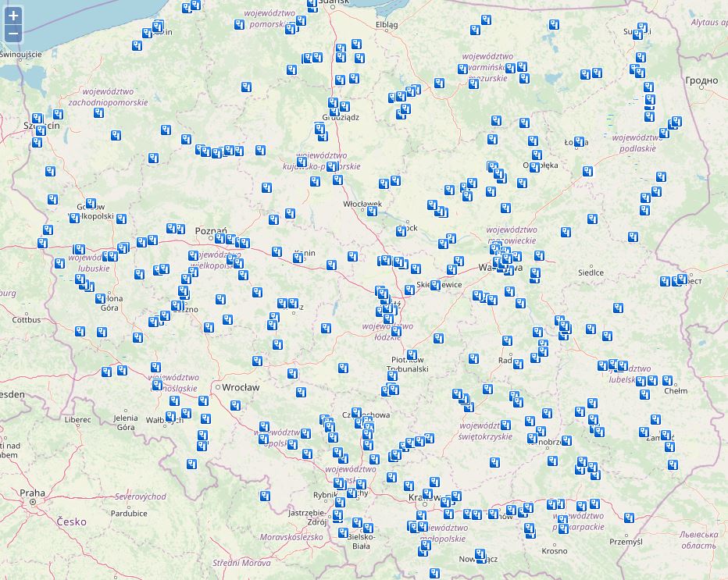This screenshot has height=580, width=728.
Task: Select the camera marker covering the Gorzów label
Action: point(91,204)
